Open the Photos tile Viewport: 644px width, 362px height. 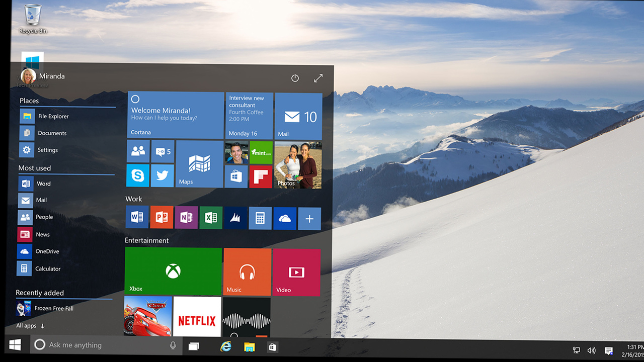click(x=298, y=165)
